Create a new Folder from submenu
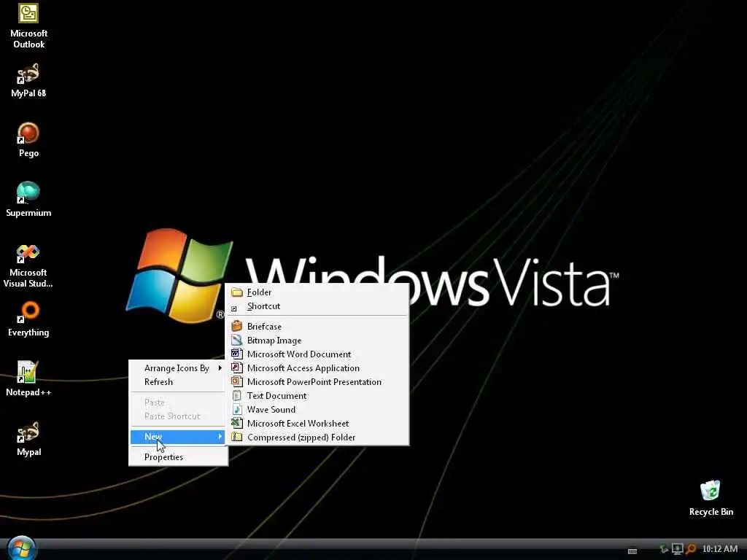 pos(317,292)
